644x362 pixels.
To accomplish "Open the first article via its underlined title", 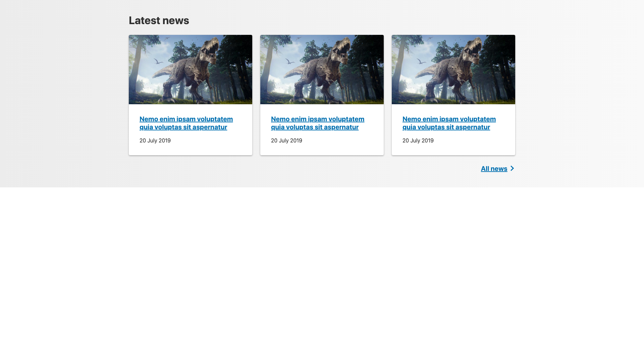I will 186,123.
